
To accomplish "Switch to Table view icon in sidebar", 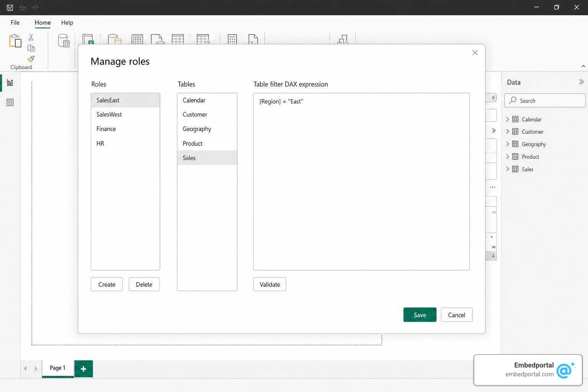I will [x=10, y=102].
